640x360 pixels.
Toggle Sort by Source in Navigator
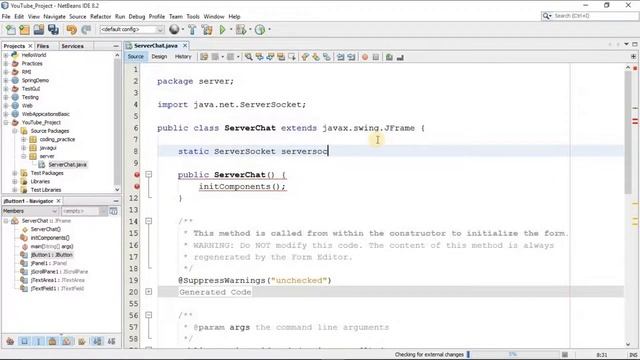click(x=111, y=341)
